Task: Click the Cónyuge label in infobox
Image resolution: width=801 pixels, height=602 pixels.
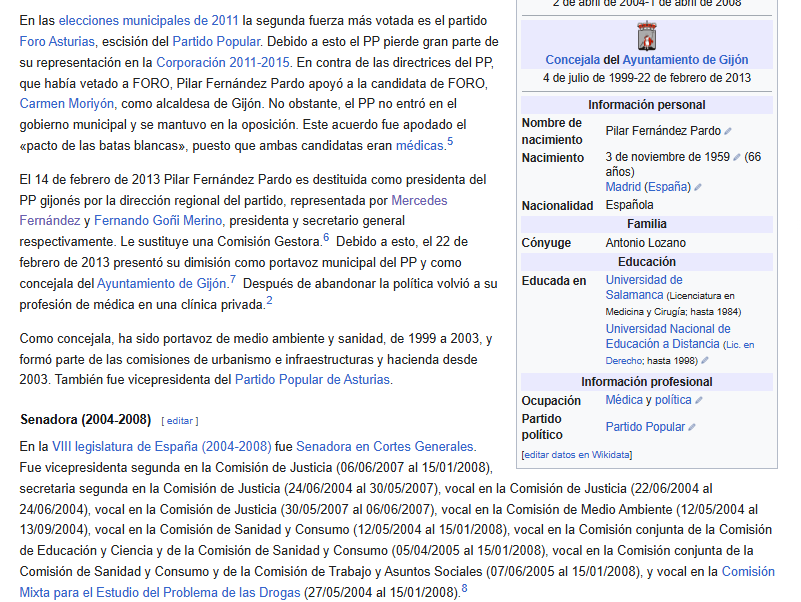Action: pos(546,243)
